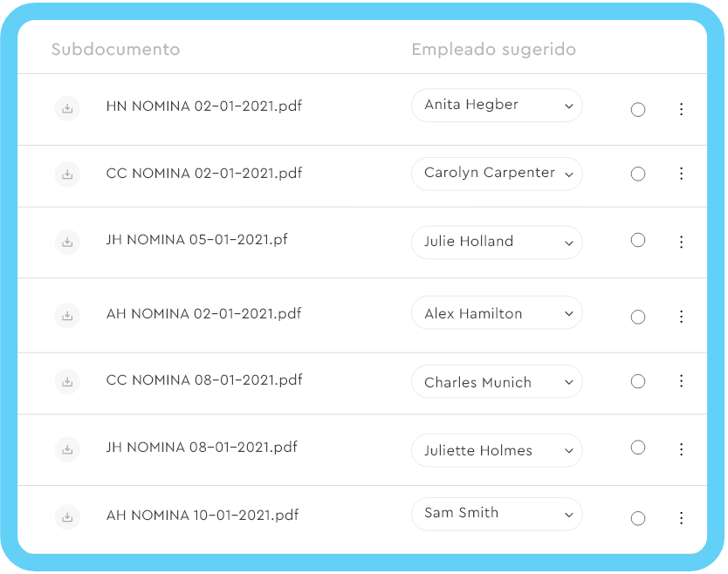Open the Sam Smith employee dropdown
Viewport: 728px width, 574px height.
point(497,514)
